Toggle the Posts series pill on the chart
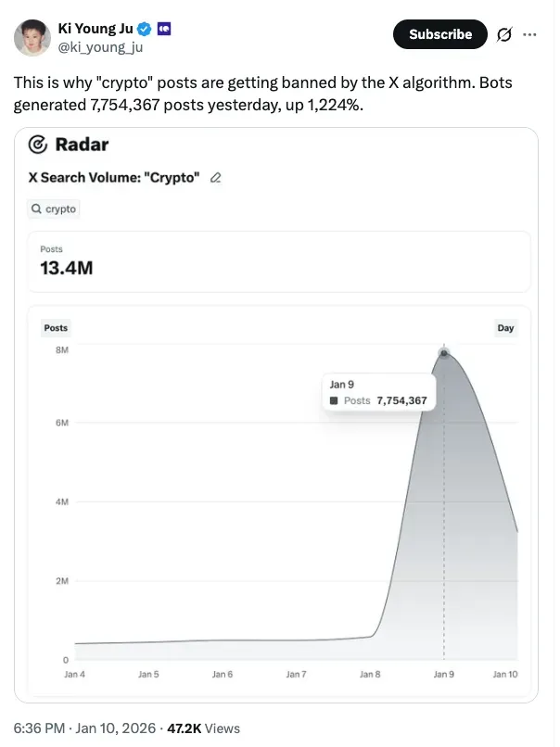The width and height of the screenshot is (560, 747). 56,328
